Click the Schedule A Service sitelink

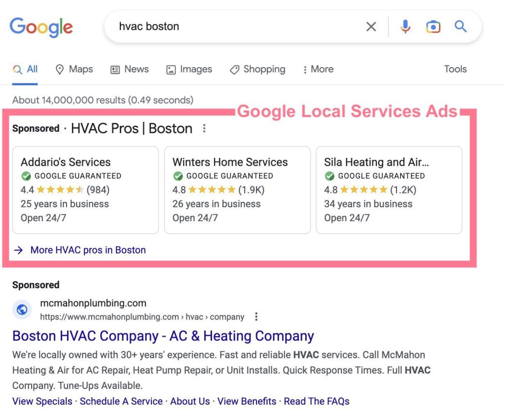click(x=121, y=401)
